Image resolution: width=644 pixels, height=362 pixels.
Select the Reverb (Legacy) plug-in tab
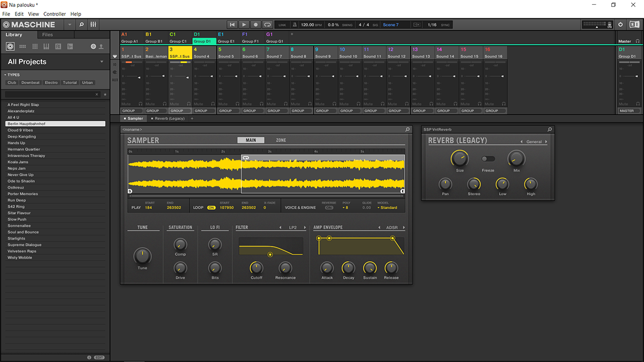(168, 119)
